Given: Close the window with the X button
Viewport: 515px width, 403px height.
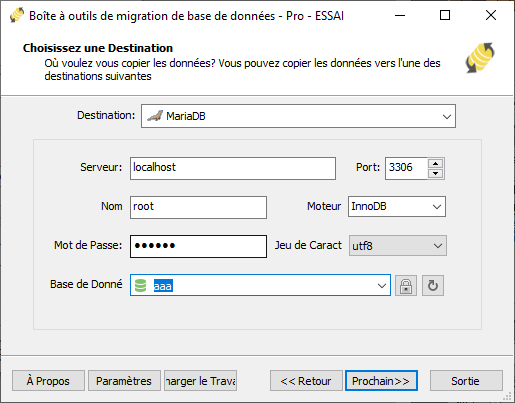Looking at the screenshot, I should click(x=491, y=15).
